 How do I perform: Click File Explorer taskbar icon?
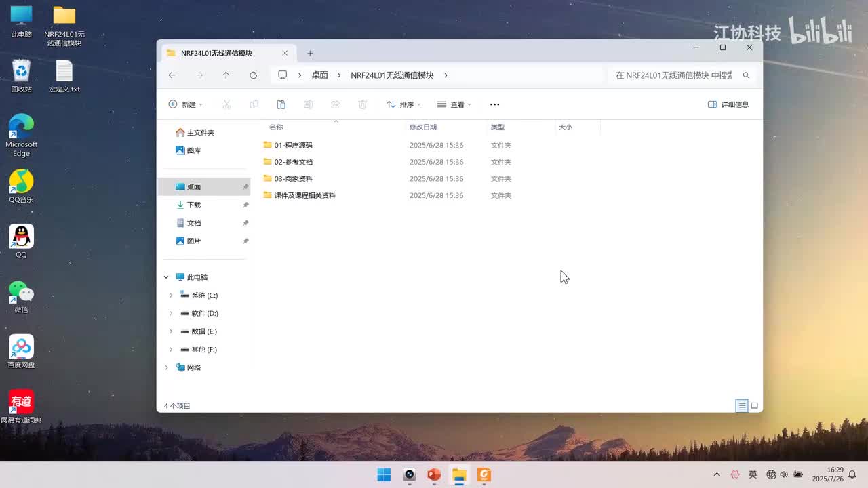point(459,474)
